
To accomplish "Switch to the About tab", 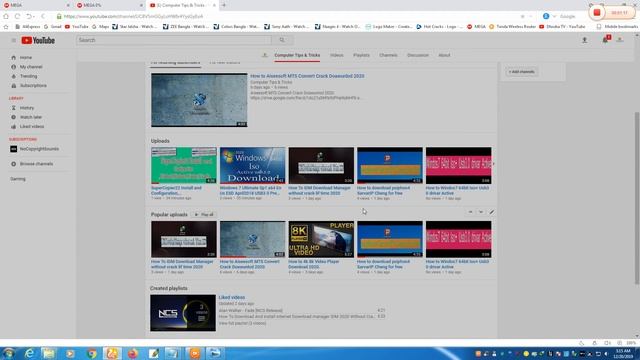I will point(444,55).
